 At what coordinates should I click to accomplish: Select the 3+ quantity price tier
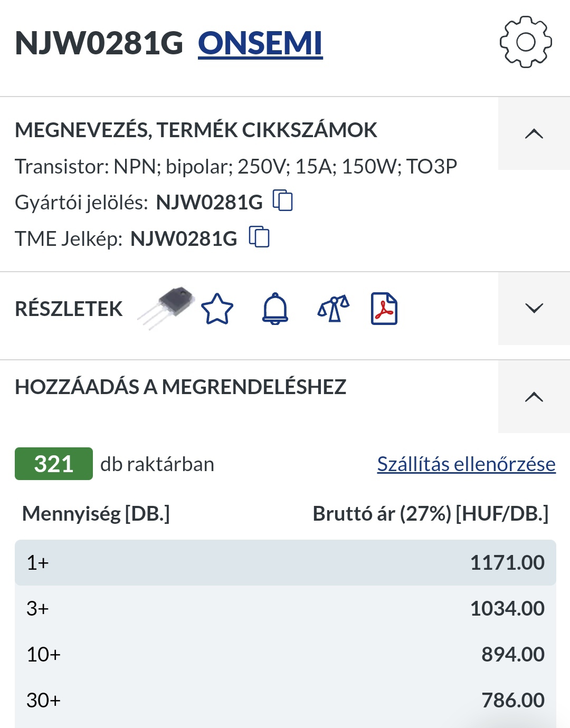(x=285, y=608)
